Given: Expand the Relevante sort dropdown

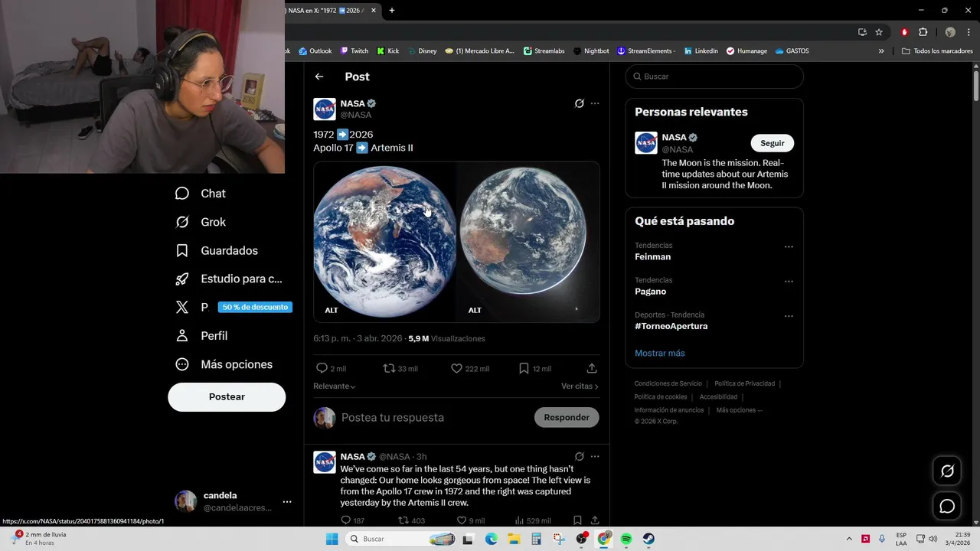Looking at the screenshot, I should pyautogui.click(x=335, y=386).
